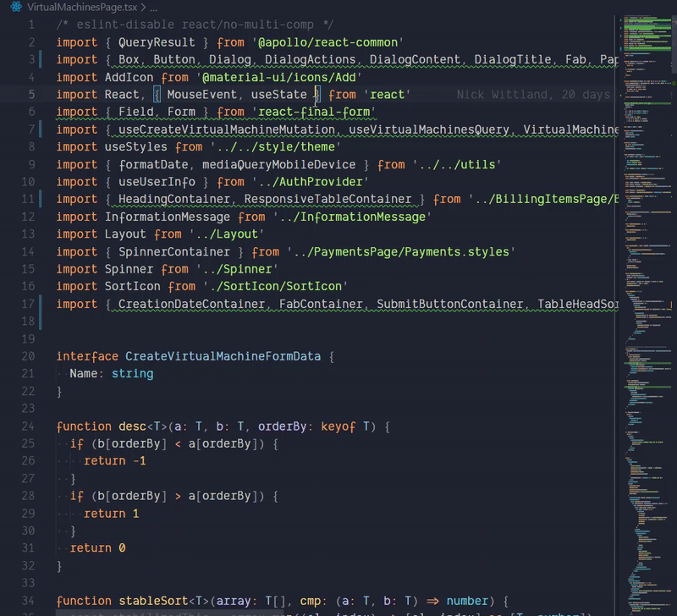Click the useUserInfo identifier
The image size is (677, 616).
(x=157, y=182)
